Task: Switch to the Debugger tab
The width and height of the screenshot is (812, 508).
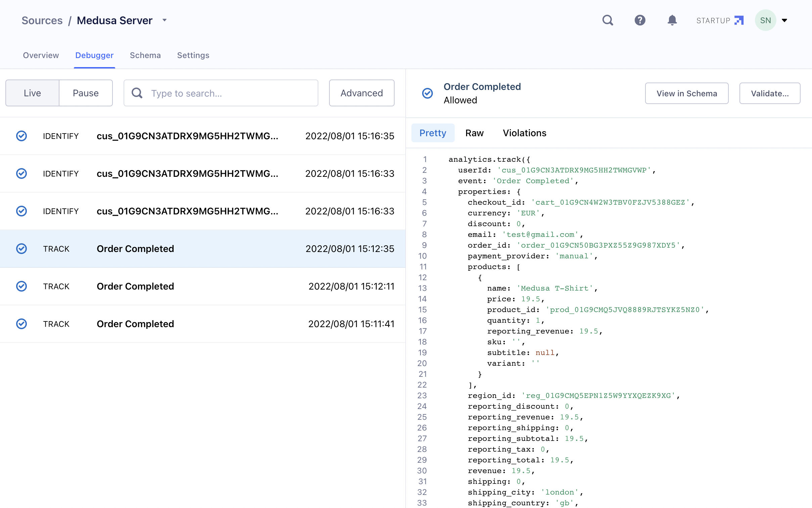Action: pos(94,55)
